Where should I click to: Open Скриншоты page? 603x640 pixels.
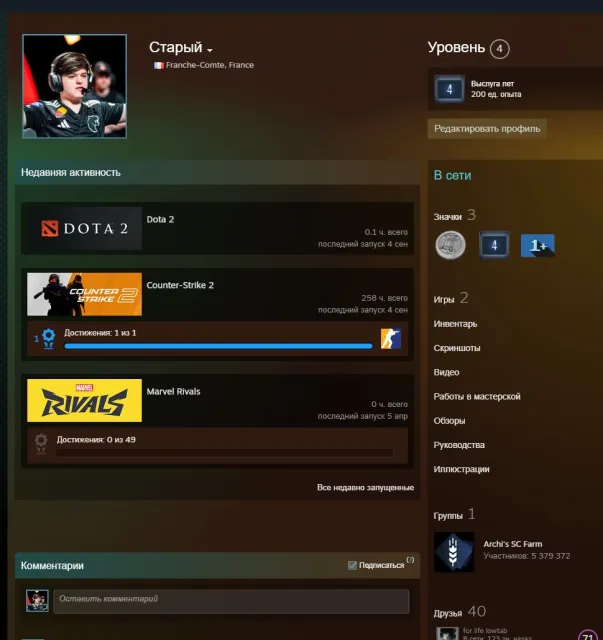click(x=457, y=348)
